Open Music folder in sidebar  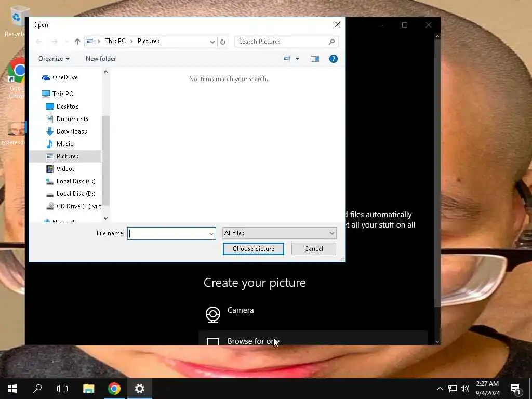pyautogui.click(x=64, y=144)
